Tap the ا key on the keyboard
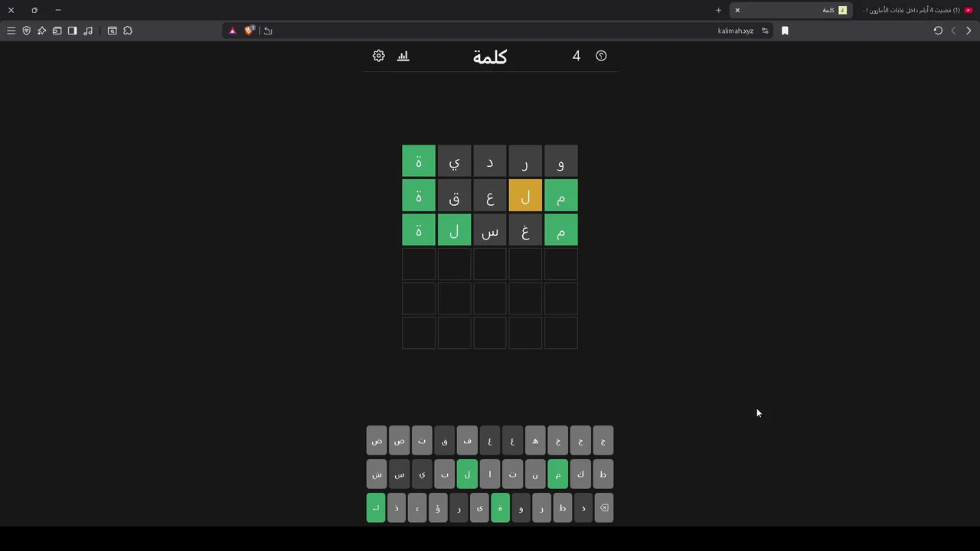Viewport: 980px width, 551px height. click(490, 474)
